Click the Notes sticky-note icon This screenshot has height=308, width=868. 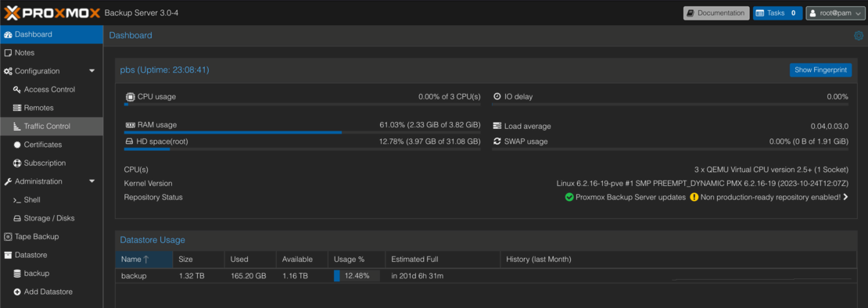click(x=8, y=52)
